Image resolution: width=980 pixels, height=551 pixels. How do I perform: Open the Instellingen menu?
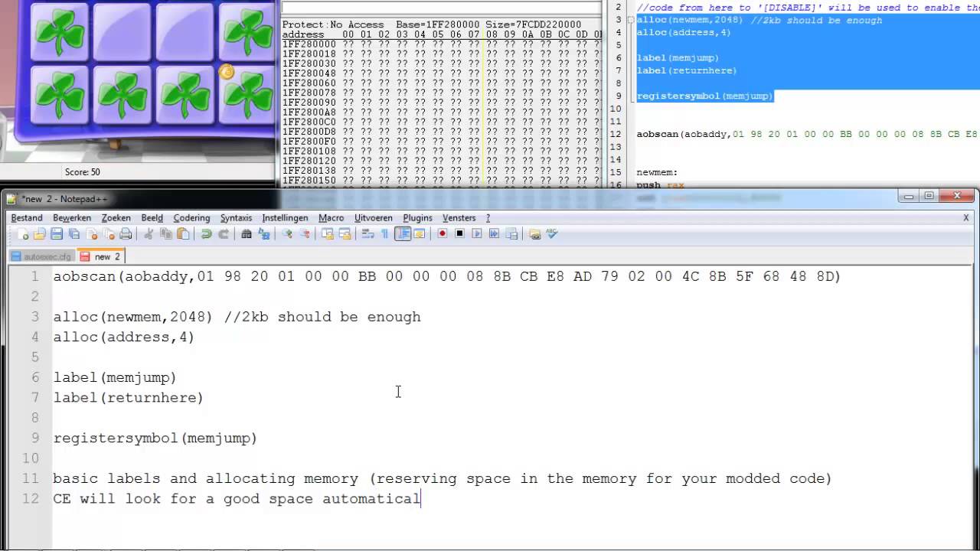(x=285, y=218)
